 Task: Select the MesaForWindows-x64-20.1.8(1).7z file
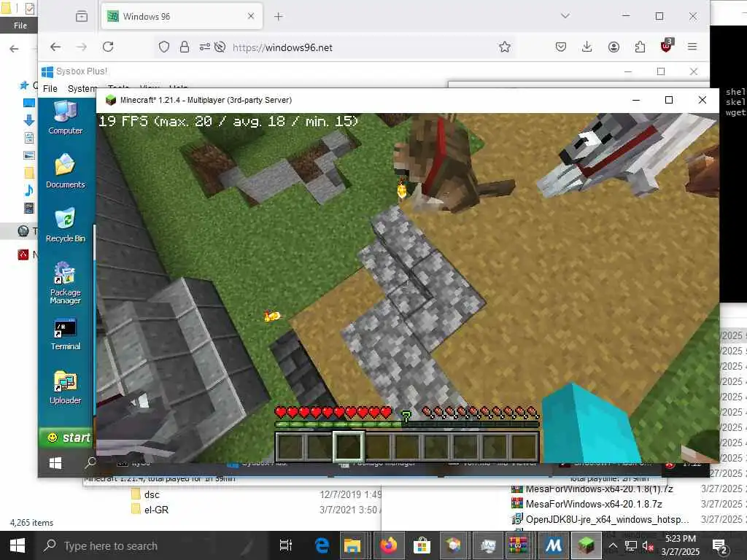599,489
